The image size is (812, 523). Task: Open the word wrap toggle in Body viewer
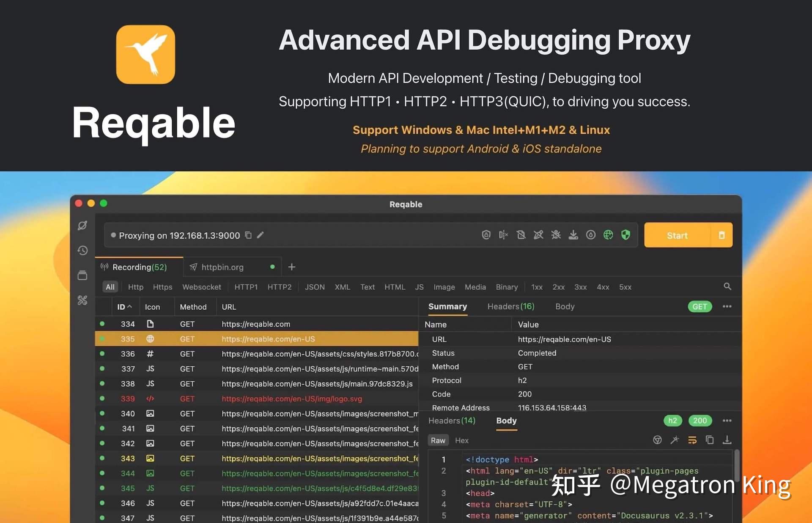point(692,440)
